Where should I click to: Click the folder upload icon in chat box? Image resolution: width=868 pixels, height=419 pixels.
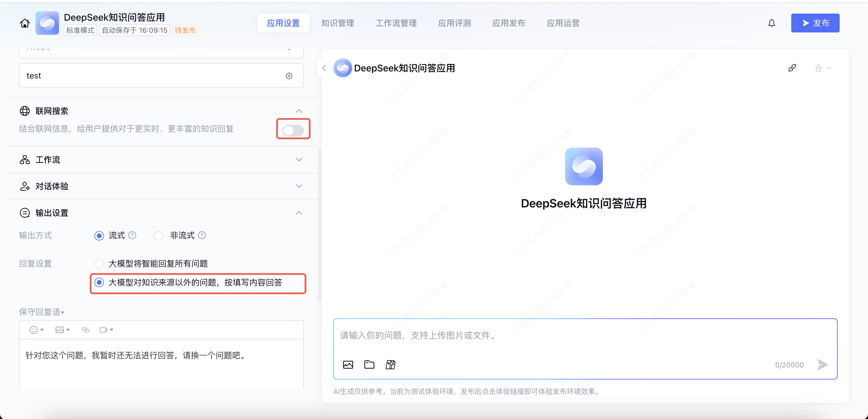[x=369, y=364]
